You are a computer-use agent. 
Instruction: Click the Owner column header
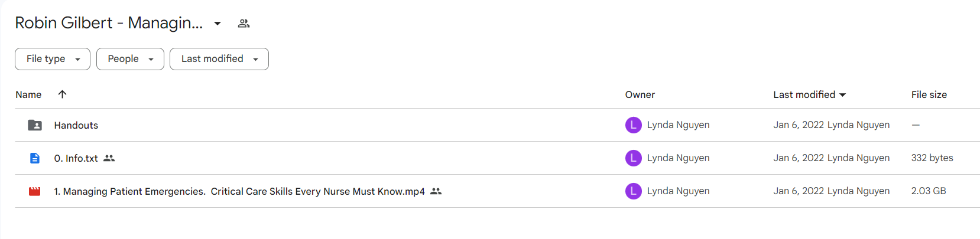click(x=640, y=94)
